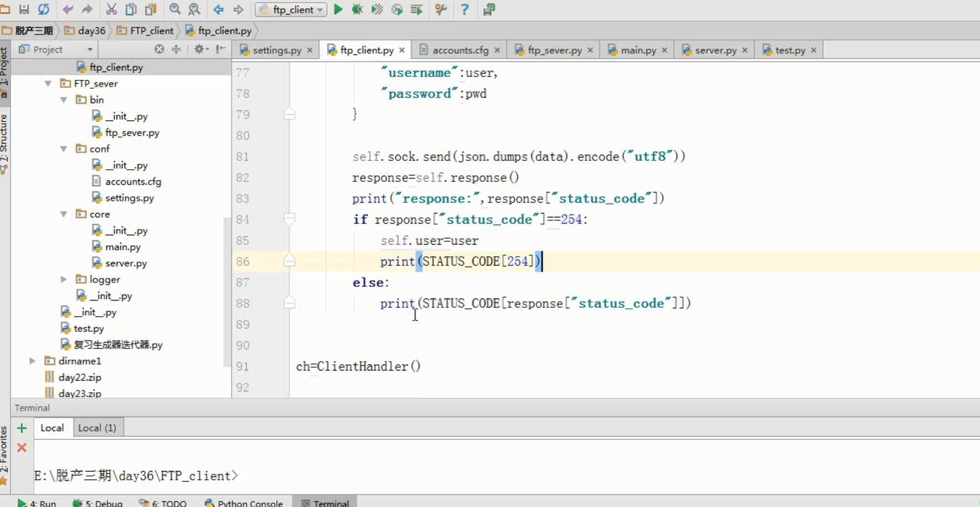Image resolution: width=980 pixels, height=507 pixels.
Task: Click the profile run icon in toolbar
Action: pos(397,9)
